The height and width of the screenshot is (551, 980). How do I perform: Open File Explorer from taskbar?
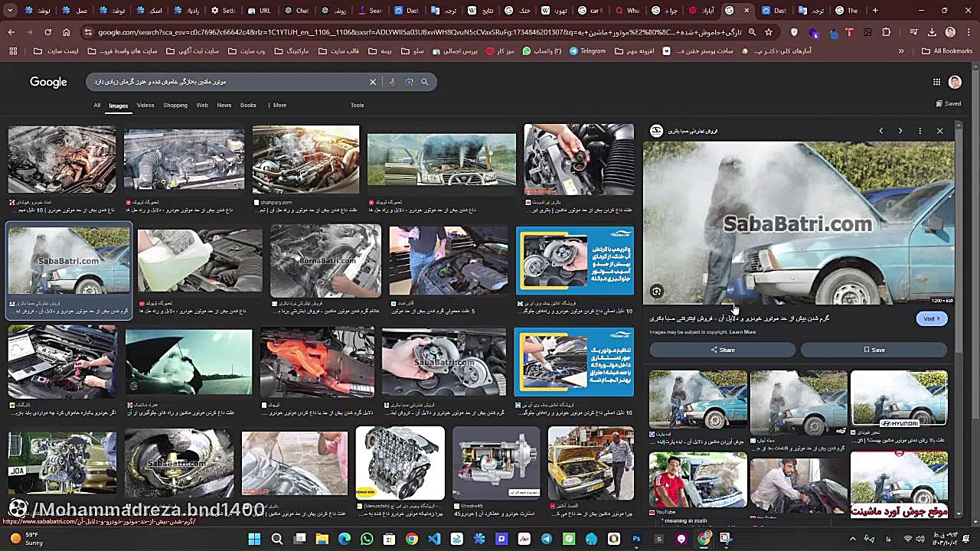pyautogui.click(x=322, y=539)
